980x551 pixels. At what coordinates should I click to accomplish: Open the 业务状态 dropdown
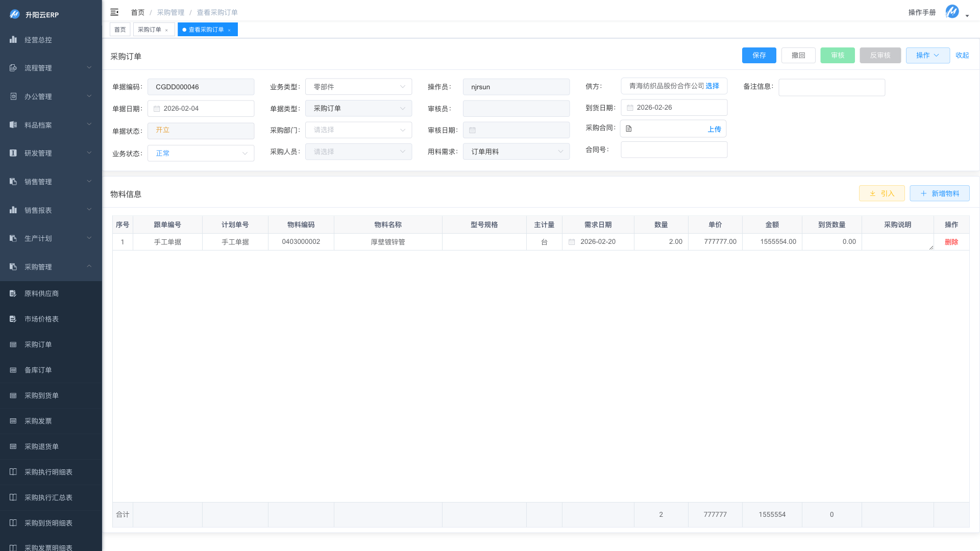coord(201,153)
